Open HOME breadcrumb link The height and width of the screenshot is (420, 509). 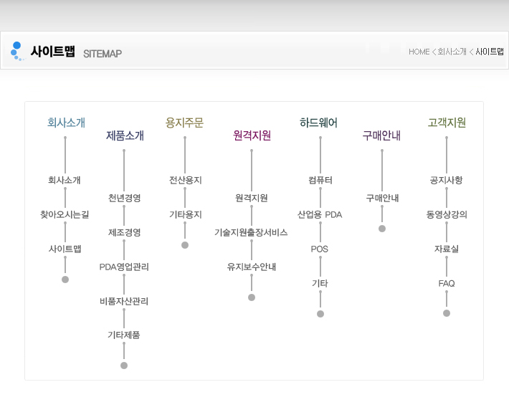[419, 52]
